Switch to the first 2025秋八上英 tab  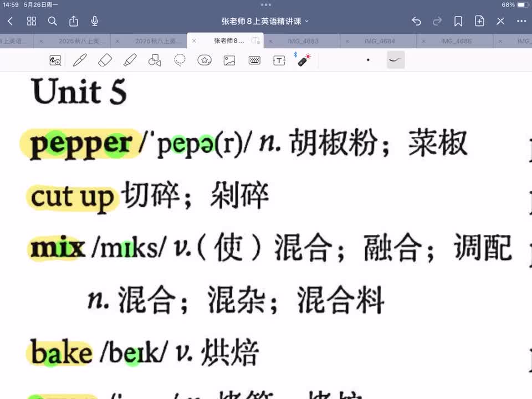point(81,41)
